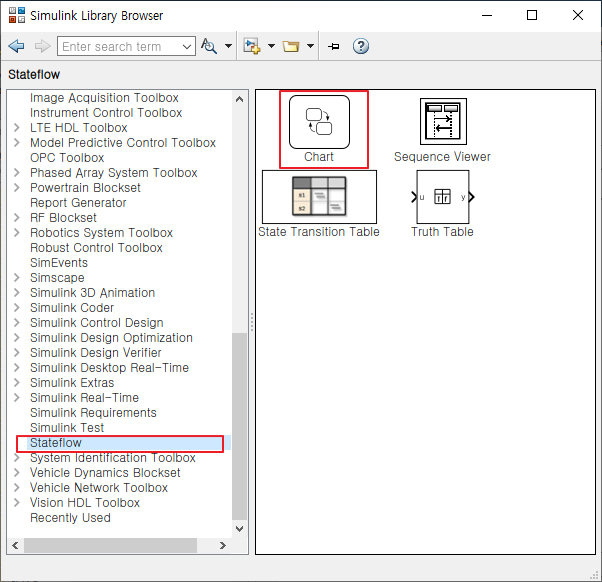The width and height of the screenshot is (602, 582).
Task: Expand Phased Array System Toolbox node
Action: [17, 172]
